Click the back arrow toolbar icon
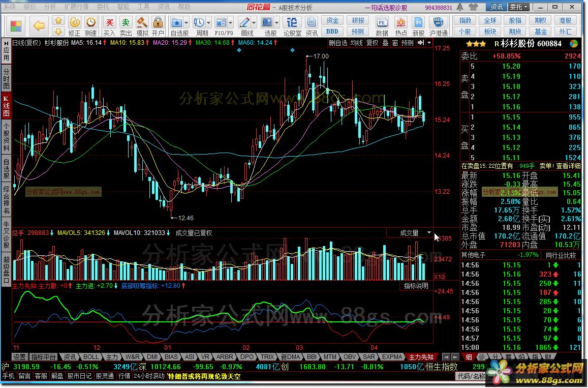 click(x=39, y=25)
